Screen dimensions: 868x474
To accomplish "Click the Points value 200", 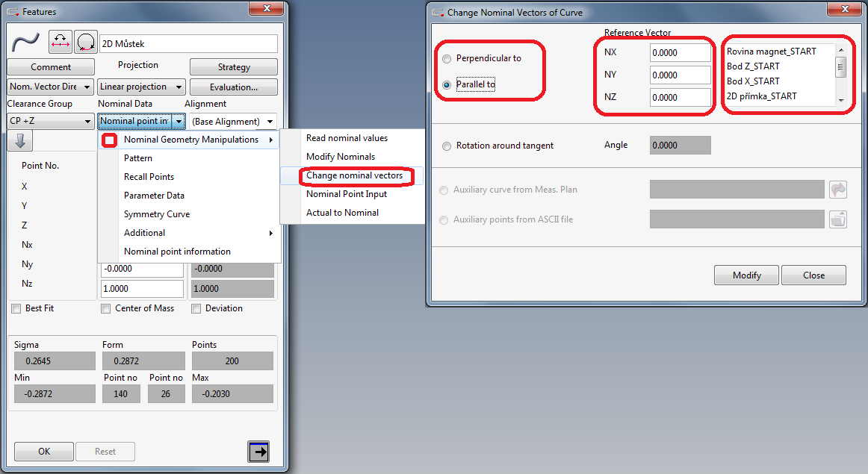I will click(232, 361).
